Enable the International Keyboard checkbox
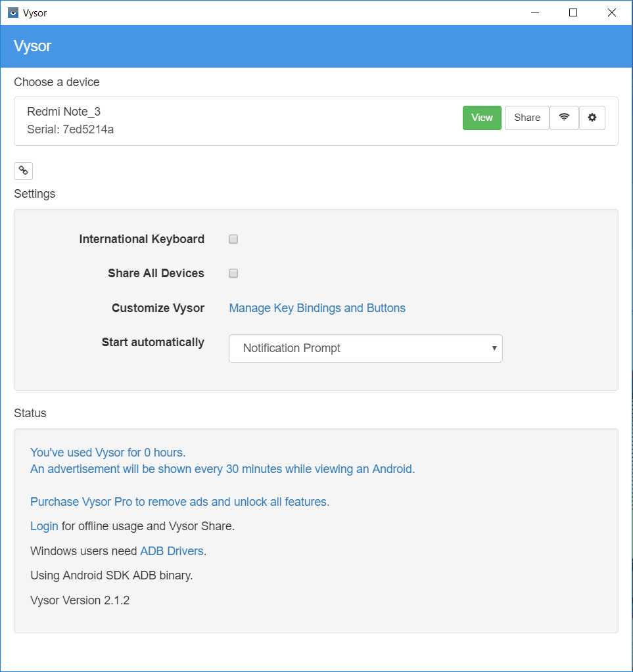This screenshot has height=672, width=633. coord(233,239)
